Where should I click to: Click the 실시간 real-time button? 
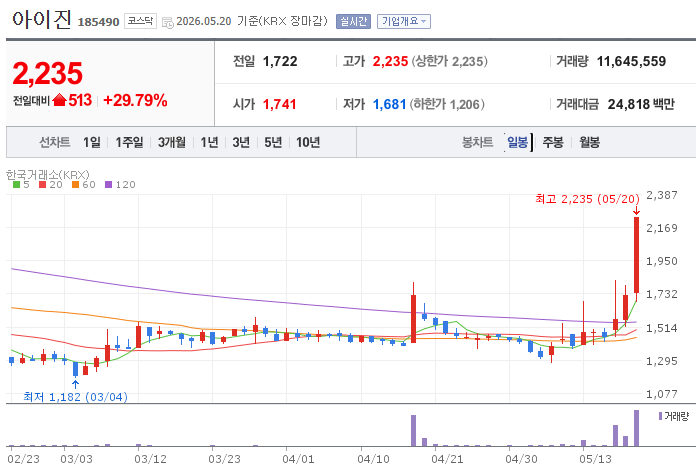coord(353,21)
